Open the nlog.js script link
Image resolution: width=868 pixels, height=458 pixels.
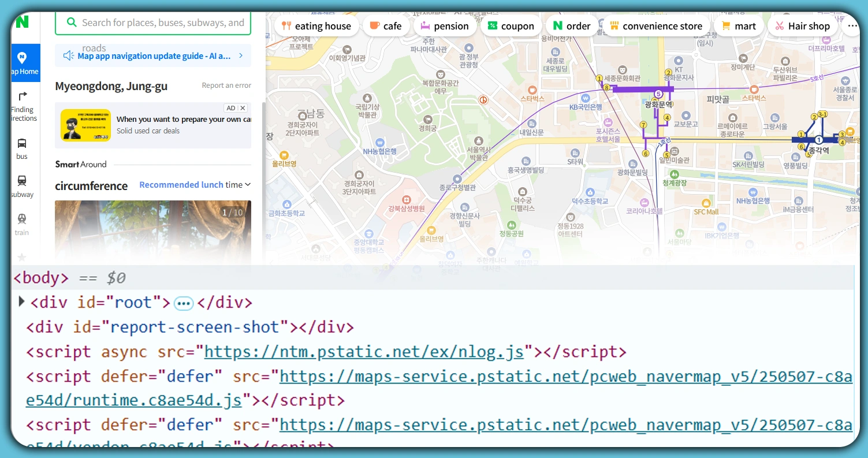click(x=363, y=351)
